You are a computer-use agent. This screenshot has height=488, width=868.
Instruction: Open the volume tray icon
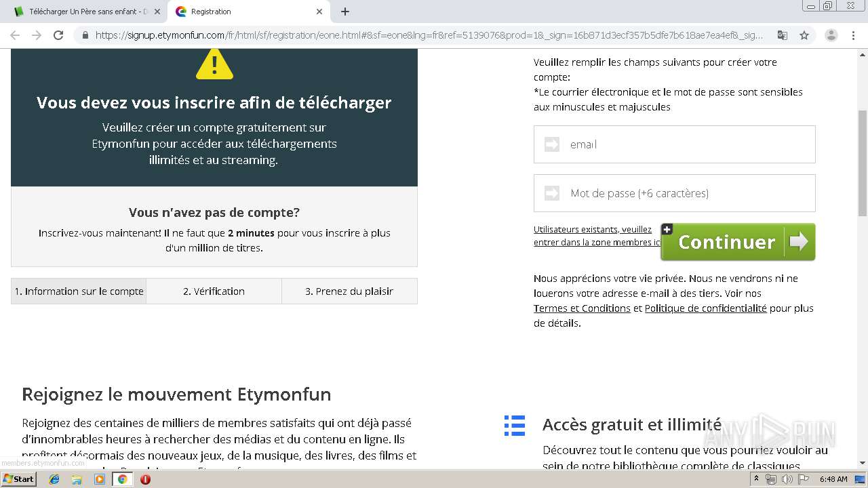pos(787,479)
